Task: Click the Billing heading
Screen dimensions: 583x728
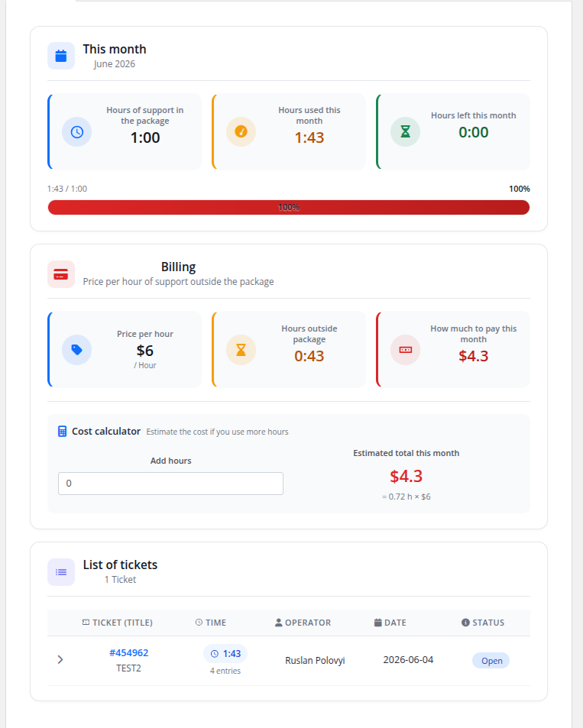Action: (x=178, y=267)
